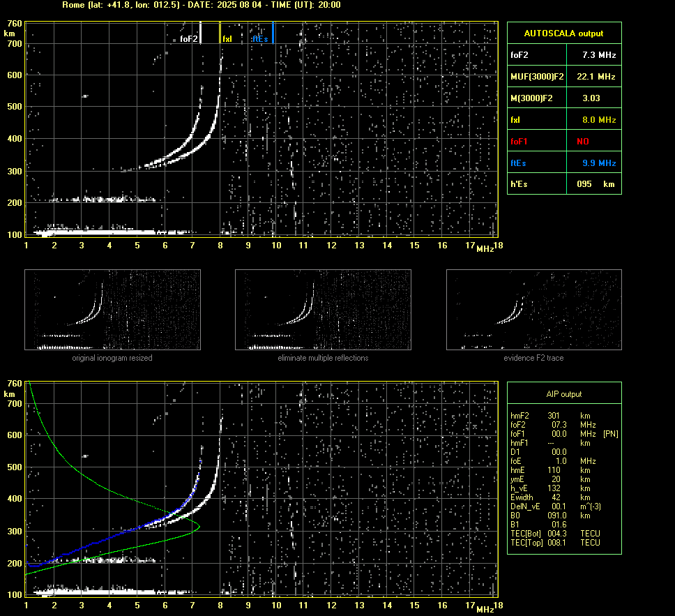
Task: Click the 'evidence F2 trace' caption
Action: tap(534, 358)
